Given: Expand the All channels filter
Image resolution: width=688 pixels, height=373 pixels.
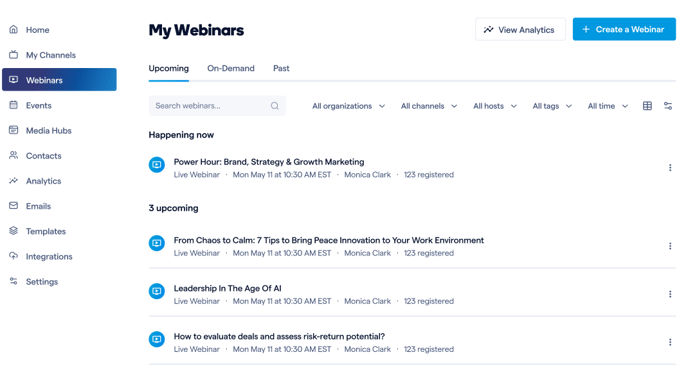Looking at the screenshot, I should [x=429, y=106].
